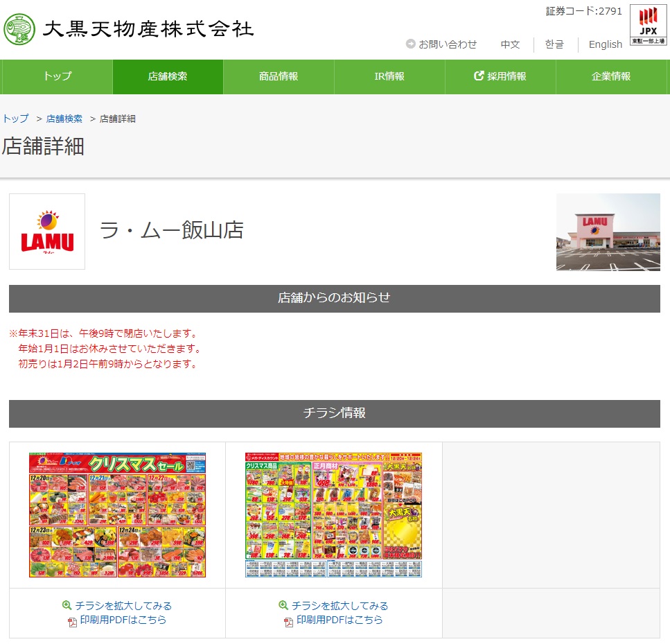Go to トップ via breadcrumb

16,119
